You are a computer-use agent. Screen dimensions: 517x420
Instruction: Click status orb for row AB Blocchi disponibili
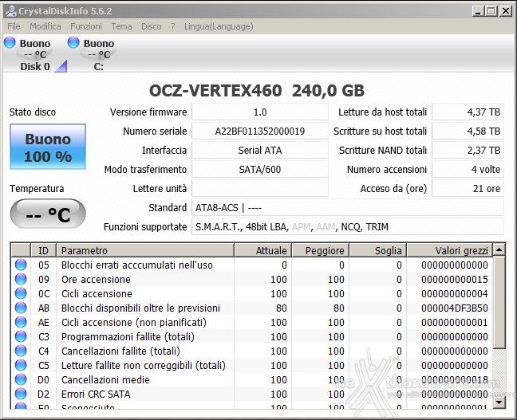[21, 308]
